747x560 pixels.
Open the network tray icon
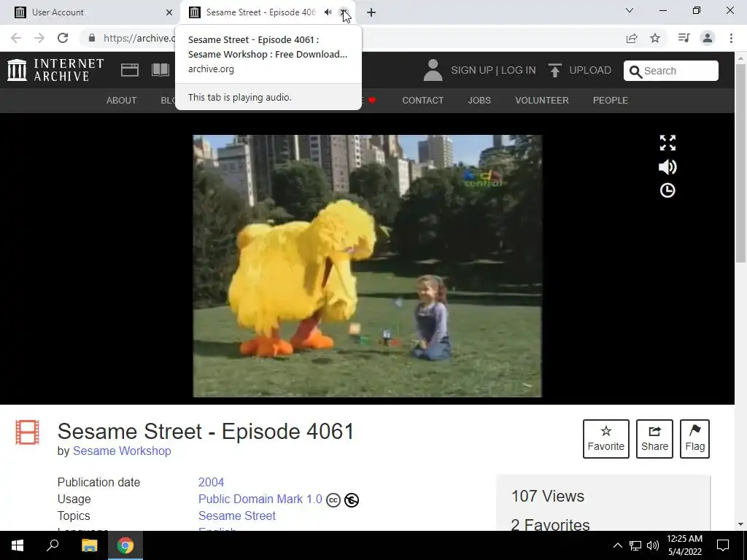click(635, 545)
